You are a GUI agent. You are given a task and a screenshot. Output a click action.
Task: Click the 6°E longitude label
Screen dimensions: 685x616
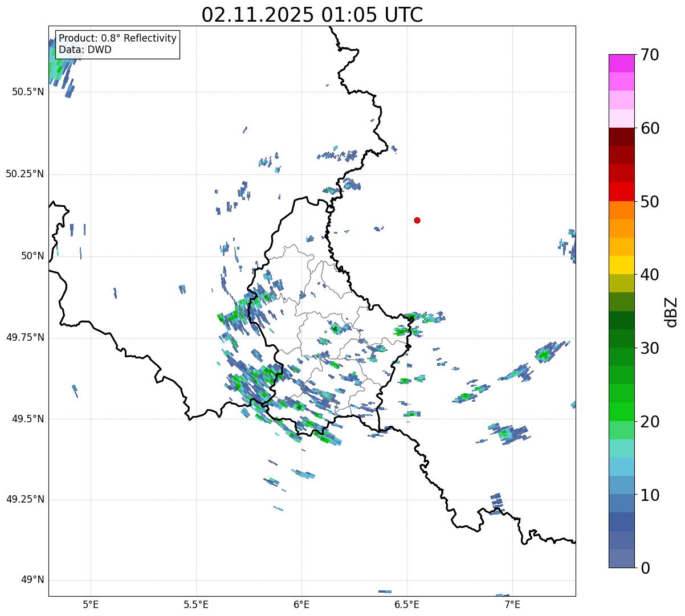(301, 604)
